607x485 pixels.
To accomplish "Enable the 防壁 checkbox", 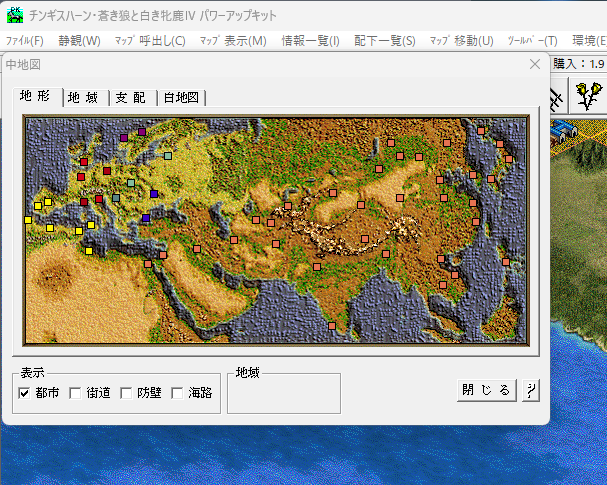I will click(126, 393).
